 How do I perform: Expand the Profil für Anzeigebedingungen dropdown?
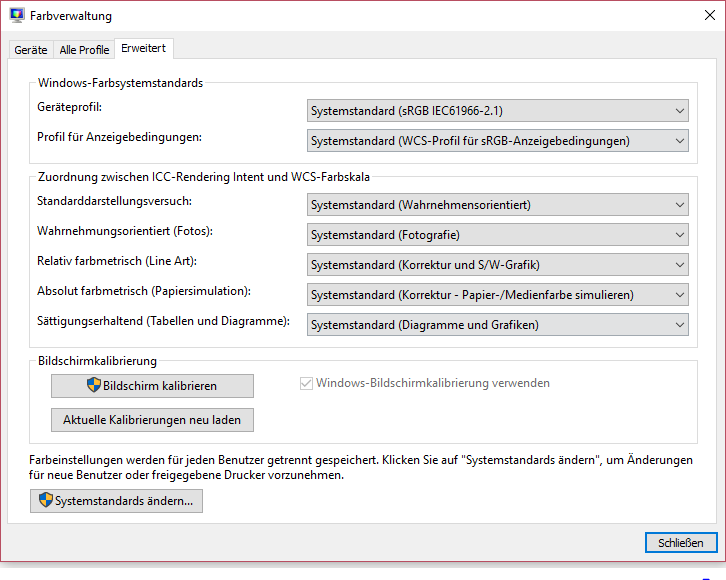pos(498,141)
